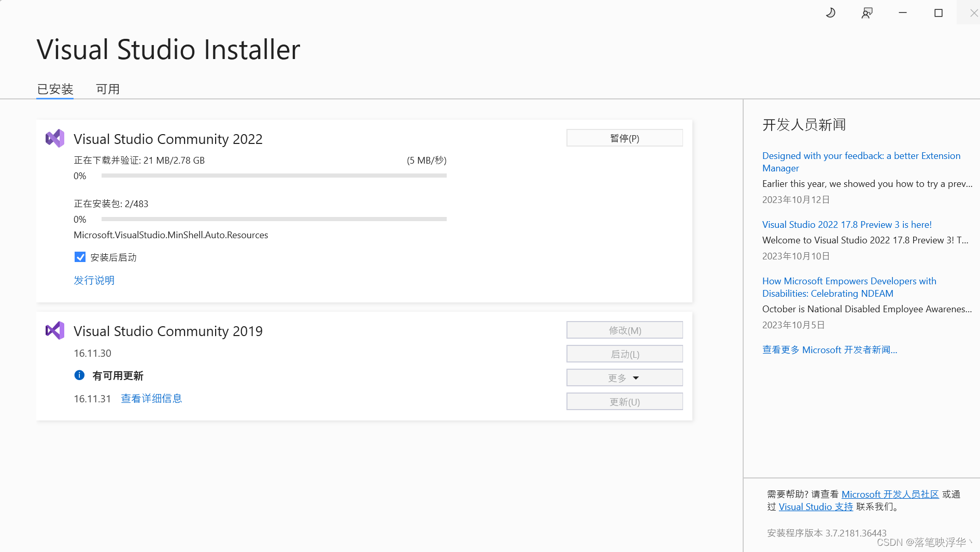Switch to the 可用 tab
The image size is (980, 552).
coord(107,89)
